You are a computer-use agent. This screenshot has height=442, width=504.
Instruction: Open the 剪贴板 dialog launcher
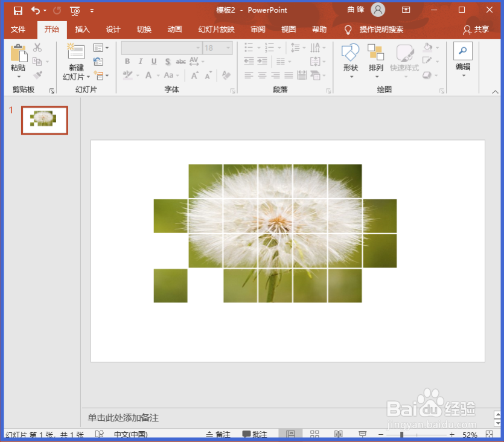point(52,91)
